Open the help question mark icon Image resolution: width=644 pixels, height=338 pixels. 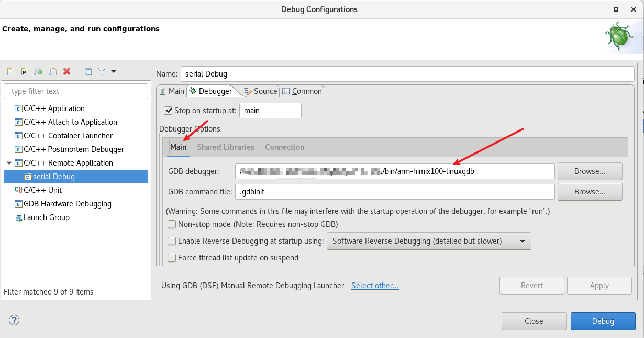[14, 321]
